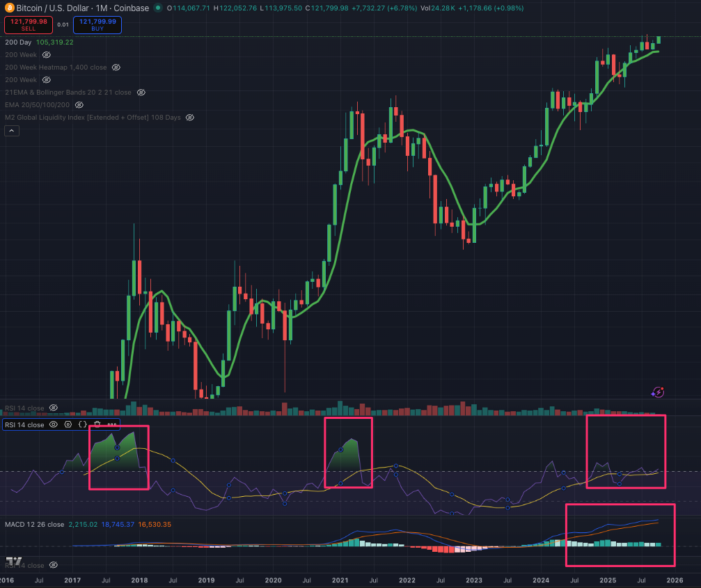Click the red SELL 121,799.98 button
701x588 pixels.
(29, 24)
